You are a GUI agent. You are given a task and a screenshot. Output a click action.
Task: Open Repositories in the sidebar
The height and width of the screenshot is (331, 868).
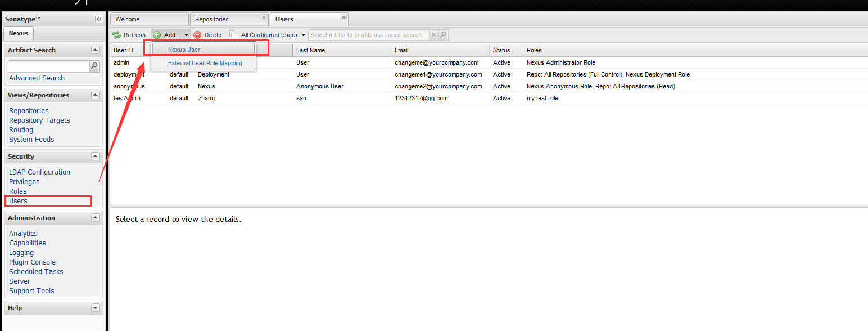(29, 111)
